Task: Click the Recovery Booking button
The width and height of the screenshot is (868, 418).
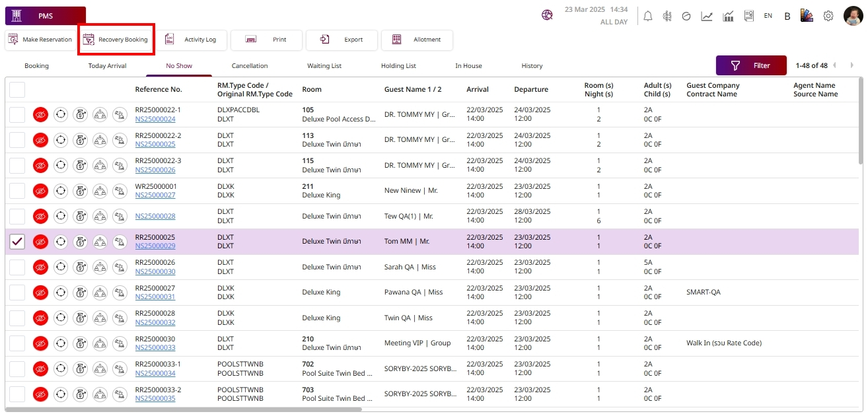Action: coord(116,40)
